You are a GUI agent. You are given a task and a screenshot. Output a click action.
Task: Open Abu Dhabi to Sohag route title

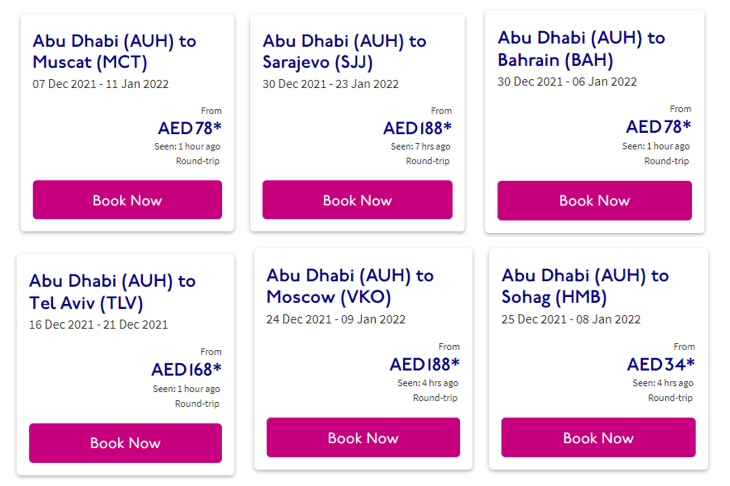point(585,286)
